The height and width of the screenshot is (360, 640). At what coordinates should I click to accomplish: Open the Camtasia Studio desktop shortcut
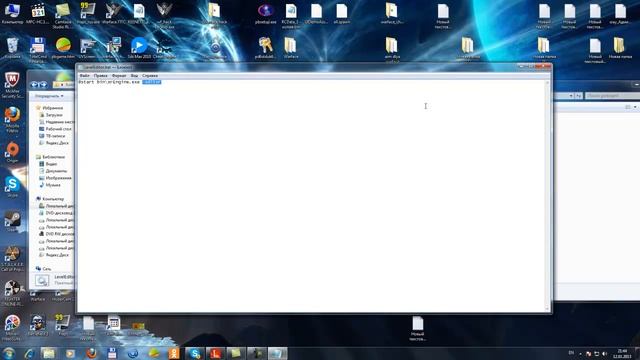tap(62, 16)
